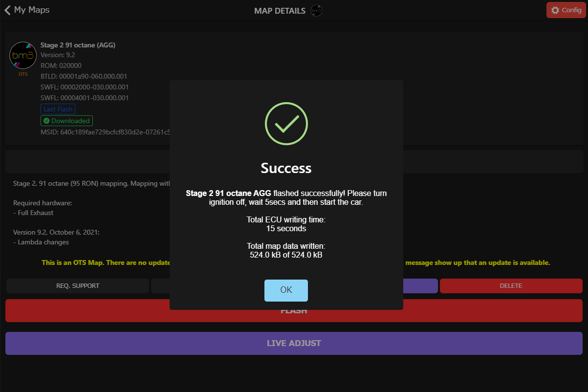Go back to My Maps

click(x=27, y=10)
